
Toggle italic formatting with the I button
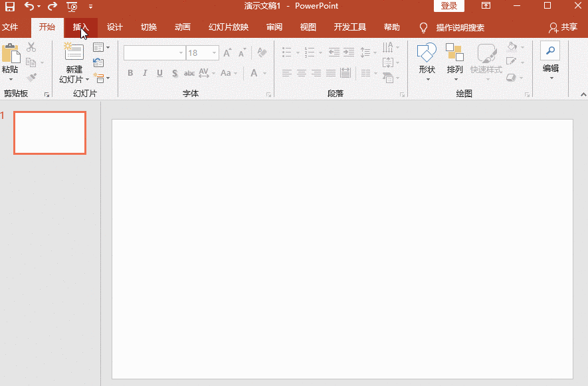pos(145,73)
